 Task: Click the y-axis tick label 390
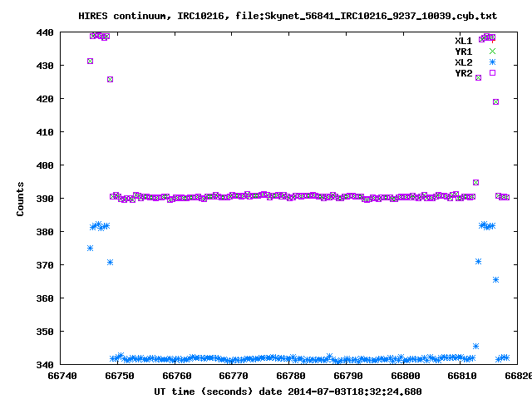point(45,199)
